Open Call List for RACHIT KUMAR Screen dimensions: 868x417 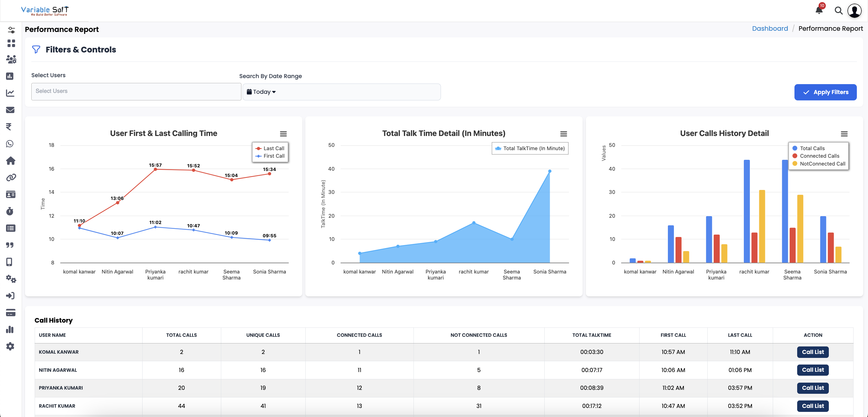point(813,406)
